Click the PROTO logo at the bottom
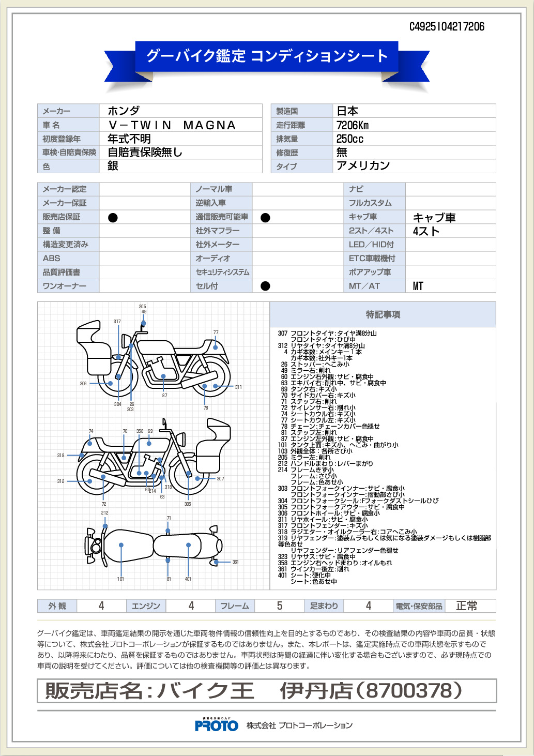Screen dimensions: 534x756 click(216, 725)
